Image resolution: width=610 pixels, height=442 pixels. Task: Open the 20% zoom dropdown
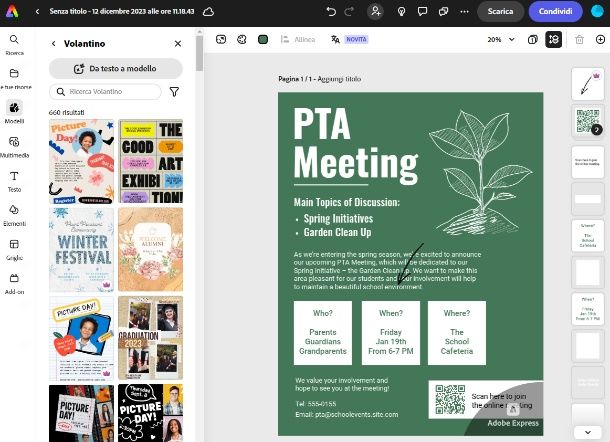501,39
